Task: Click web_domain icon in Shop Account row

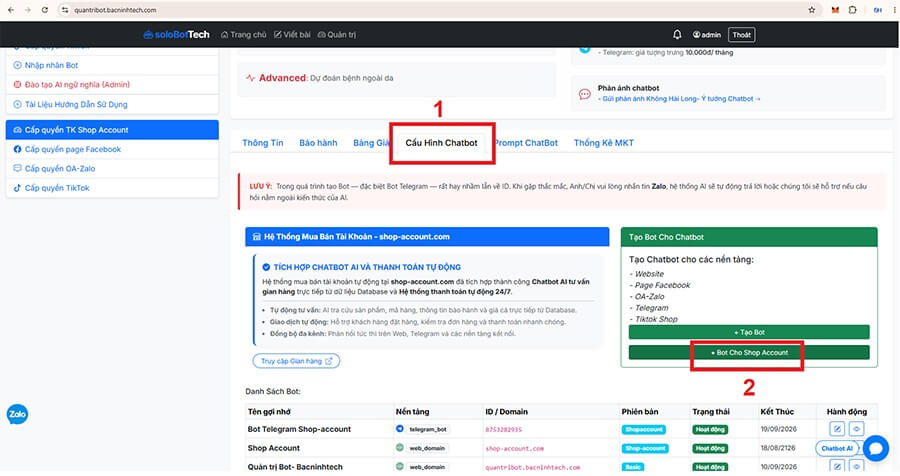Action: click(x=399, y=448)
